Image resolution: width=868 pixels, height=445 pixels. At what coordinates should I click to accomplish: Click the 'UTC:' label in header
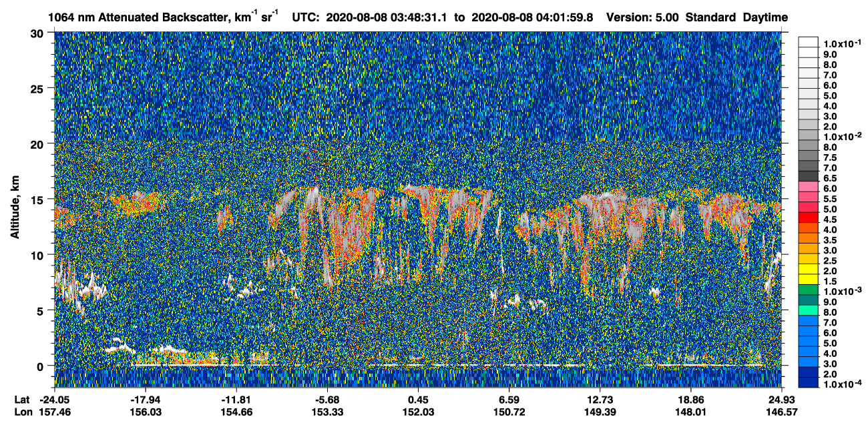point(306,17)
